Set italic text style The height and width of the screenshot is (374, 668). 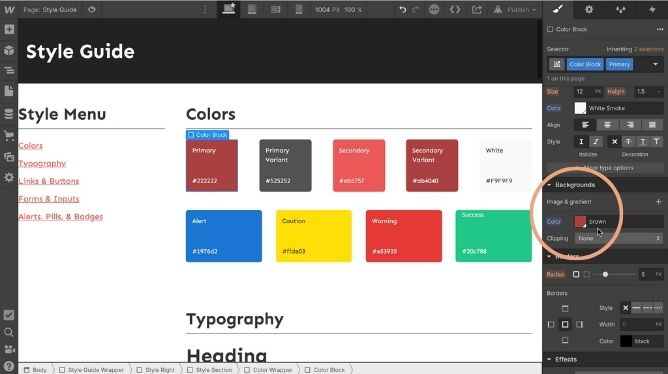coord(596,141)
